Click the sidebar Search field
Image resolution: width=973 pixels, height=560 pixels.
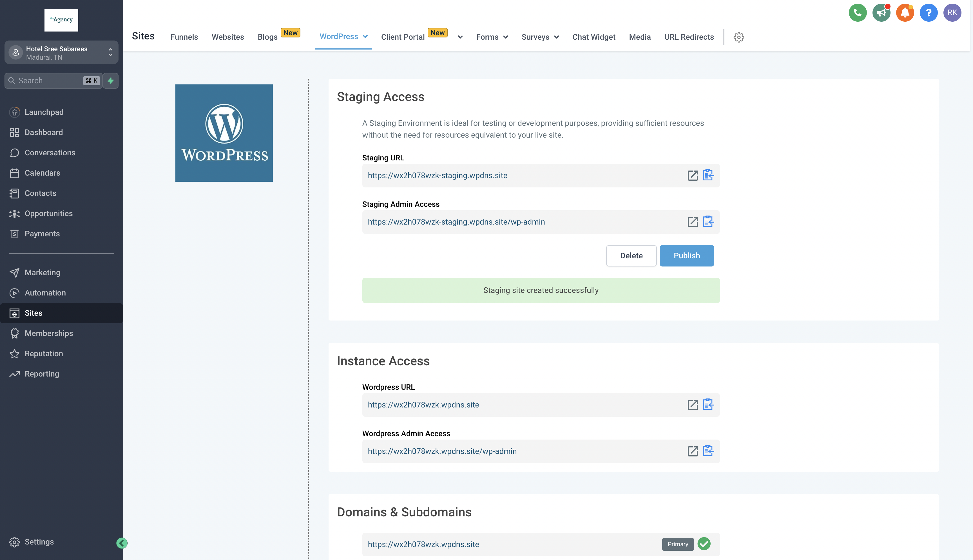tap(50, 81)
